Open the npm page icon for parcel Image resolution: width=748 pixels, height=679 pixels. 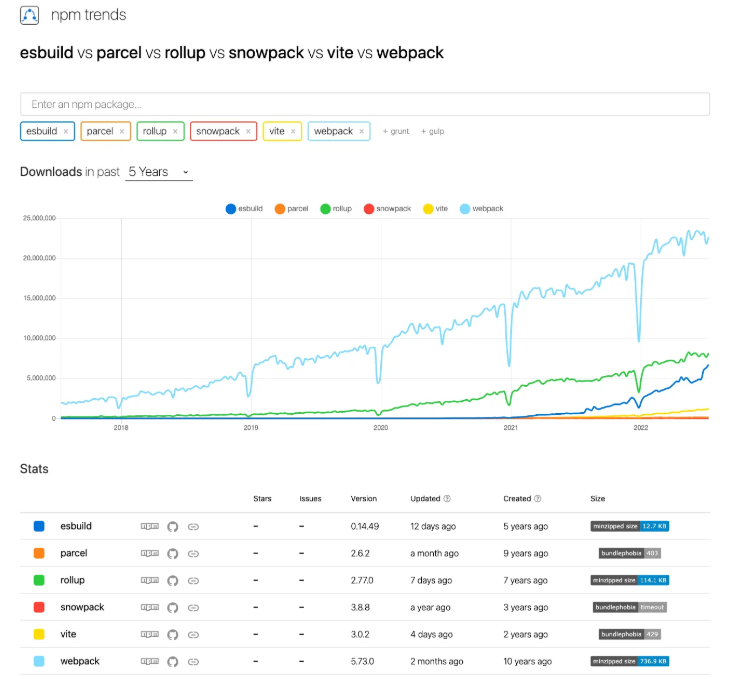pos(150,553)
